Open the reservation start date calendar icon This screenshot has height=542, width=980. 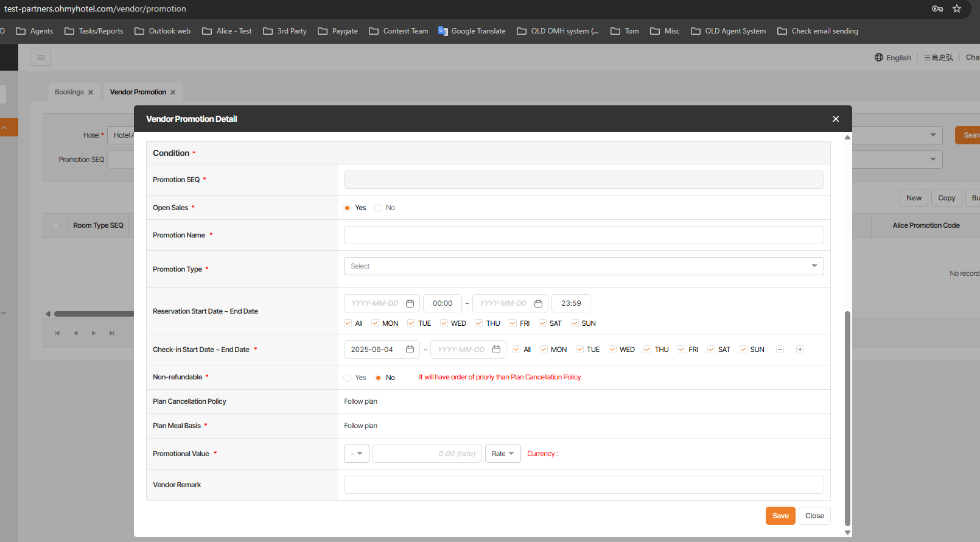(410, 303)
